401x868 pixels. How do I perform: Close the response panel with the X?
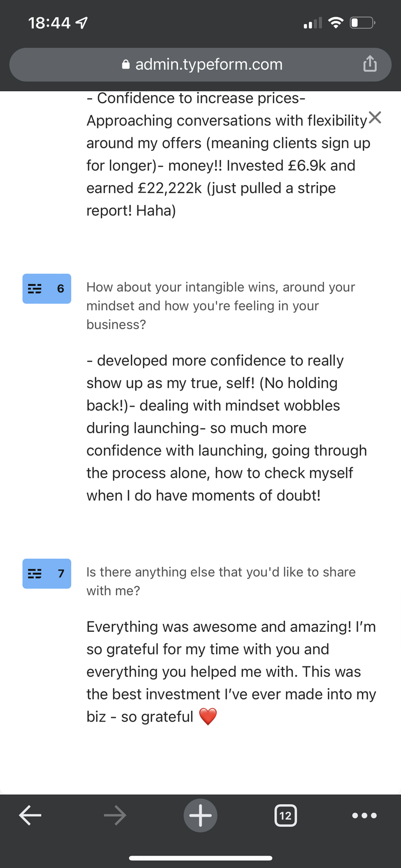pos(375,117)
